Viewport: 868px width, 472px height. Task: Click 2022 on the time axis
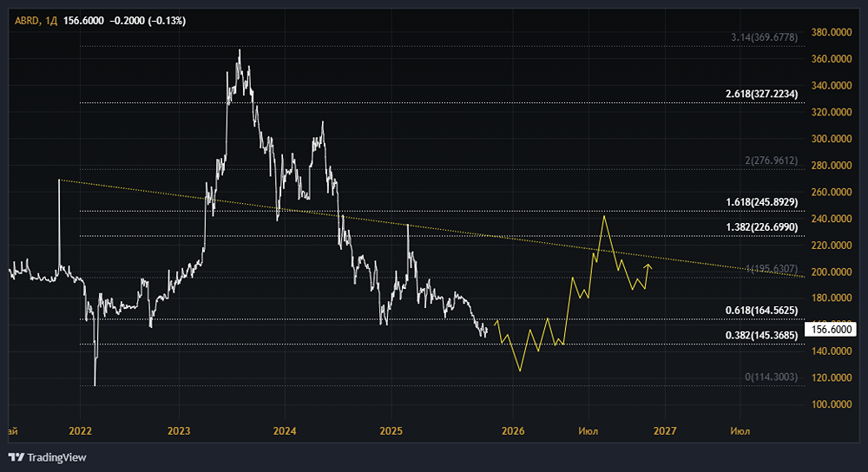[x=80, y=430]
